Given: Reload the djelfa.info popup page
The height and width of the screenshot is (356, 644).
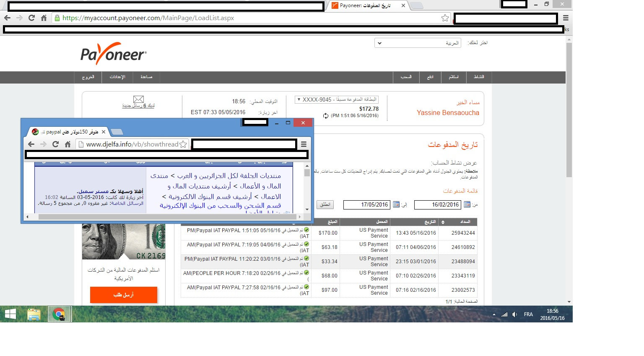Looking at the screenshot, I should pyautogui.click(x=55, y=144).
